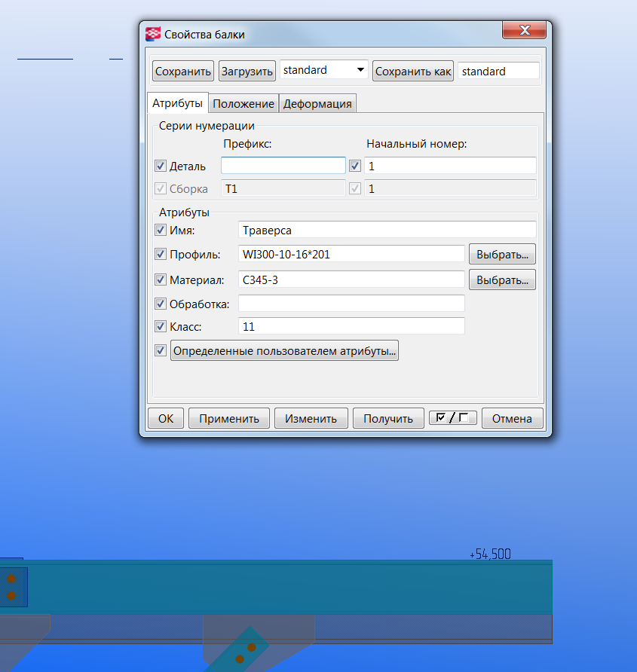
Task: Click the Применить button
Action: coord(229,418)
